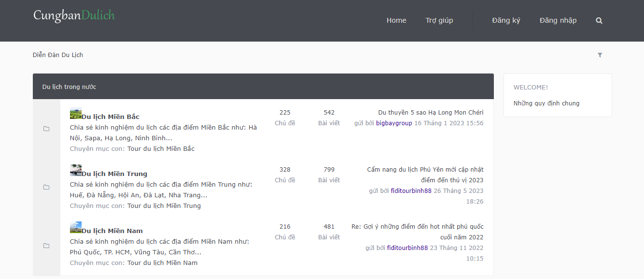The width and height of the screenshot is (644, 279).
Task: Open the Du lịch trong nước category header
Action: (69, 87)
